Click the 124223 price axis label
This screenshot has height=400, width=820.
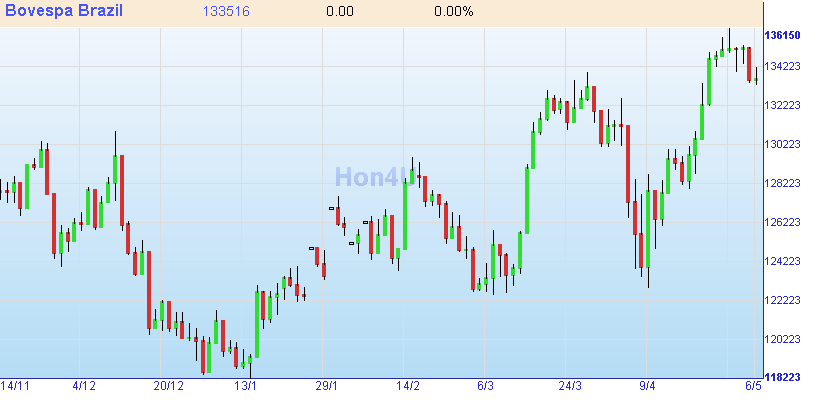[782, 261]
